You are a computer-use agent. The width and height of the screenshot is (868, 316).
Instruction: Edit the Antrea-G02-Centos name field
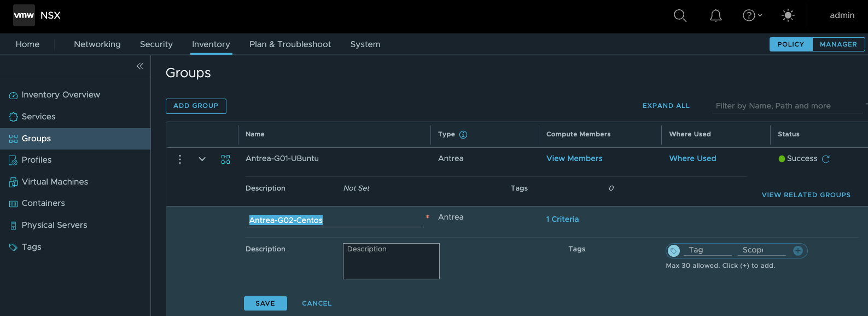335,220
